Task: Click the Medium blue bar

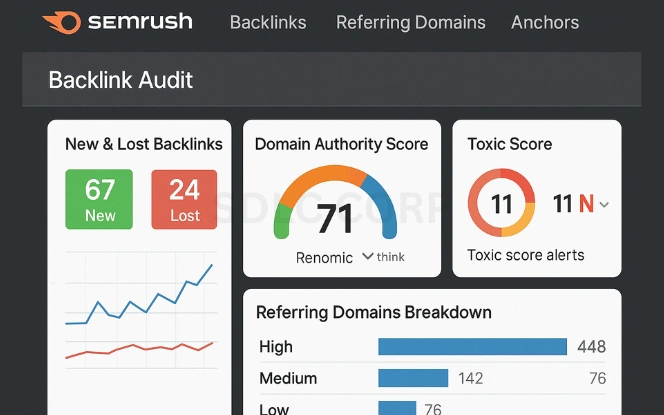Action: 413,378
